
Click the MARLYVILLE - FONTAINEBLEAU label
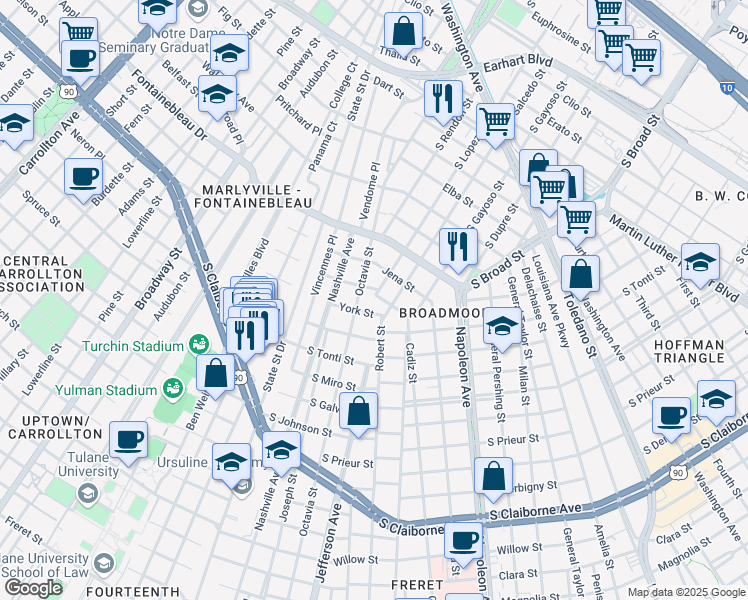[253, 197]
